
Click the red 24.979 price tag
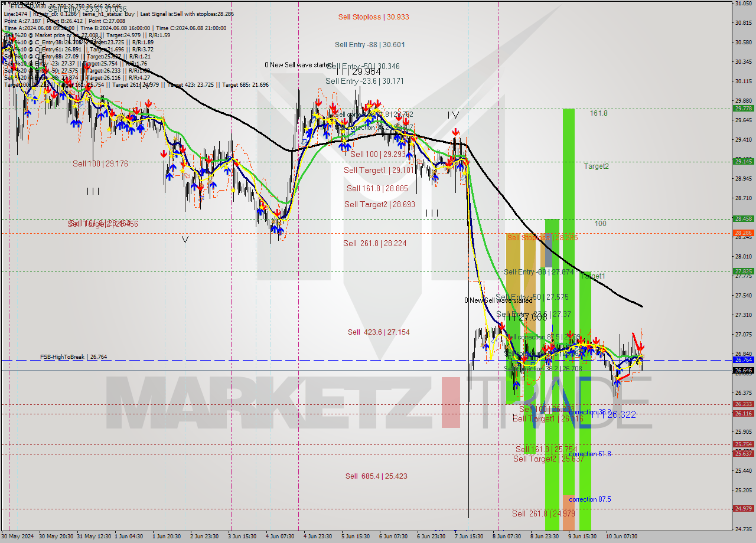(x=743, y=509)
